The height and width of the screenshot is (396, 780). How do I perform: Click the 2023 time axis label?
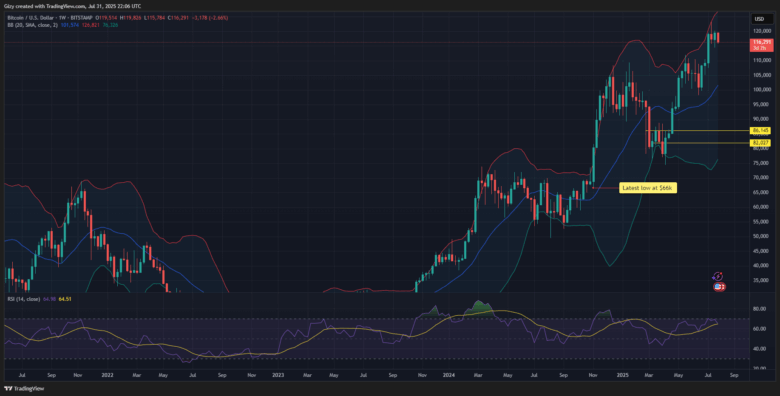click(x=277, y=376)
